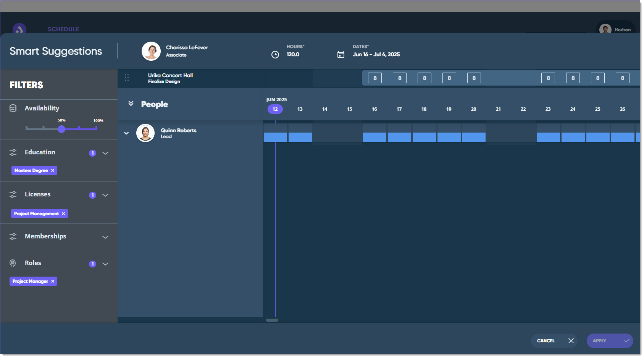This screenshot has width=644, height=358.
Task: Expand the Licenses filter section
Action: (105, 195)
